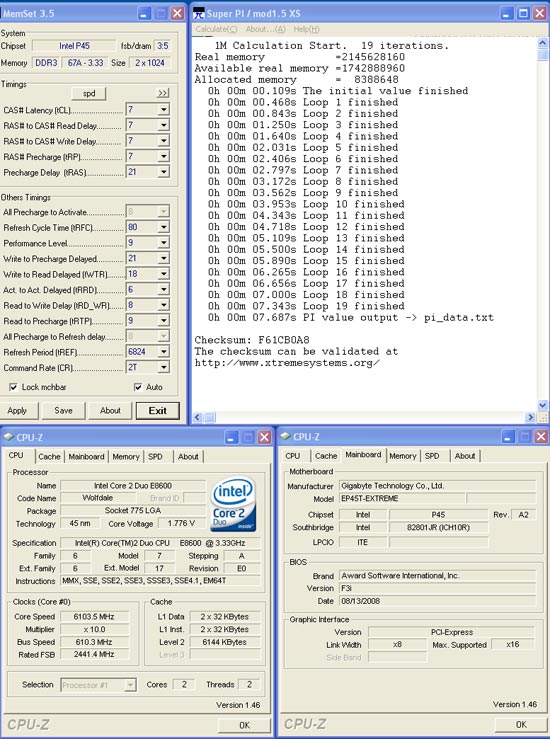Image resolution: width=550 pixels, height=739 pixels.
Task: Click the Model field EP45T-EXTREME
Action: 402,499
